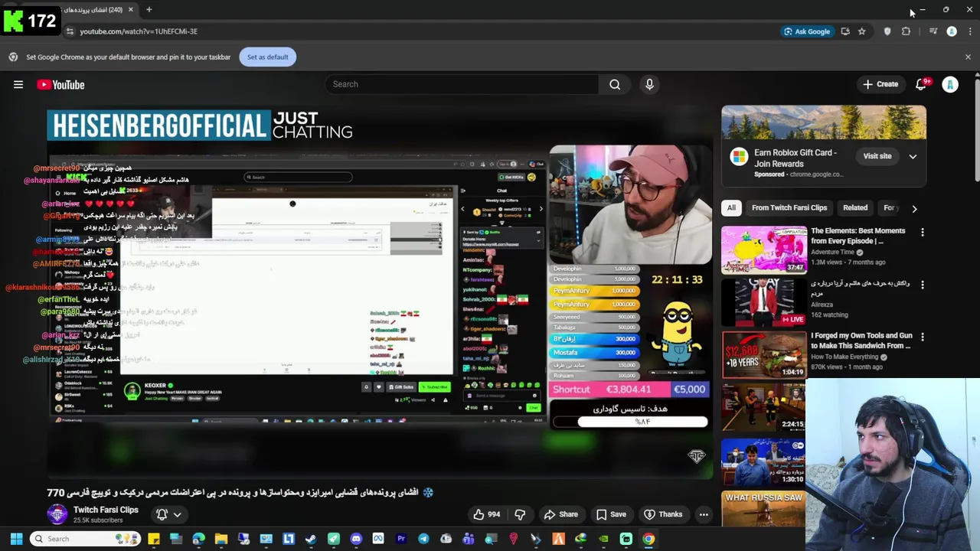
Task: Open I Forged my Own Tools title
Action: tap(861, 341)
